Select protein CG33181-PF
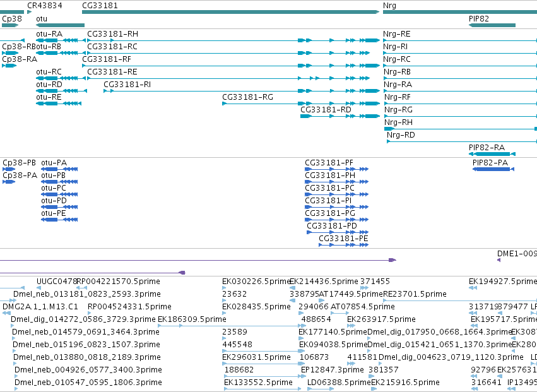This screenshot has width=537, height=392. (329, 163)
